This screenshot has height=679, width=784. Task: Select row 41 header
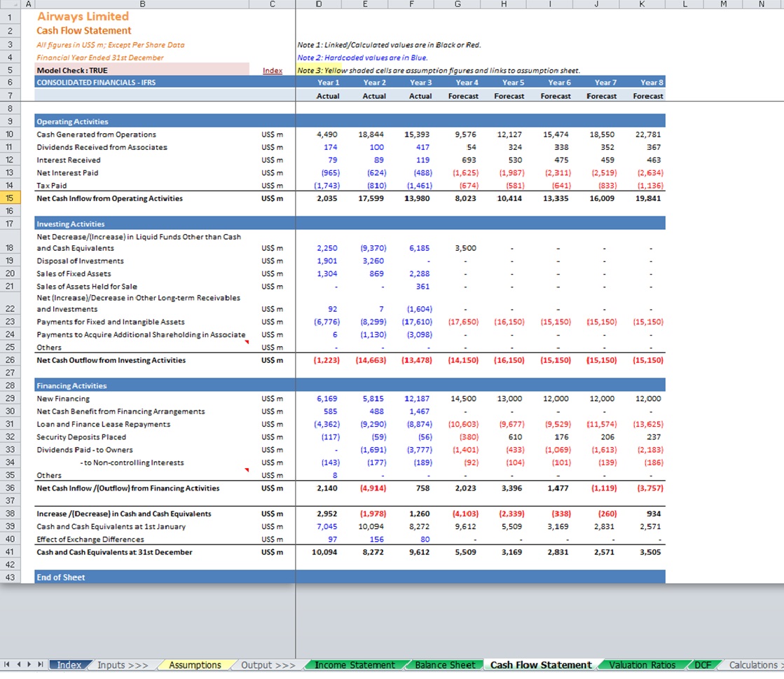pyautogui.click(x=10, y=551)
